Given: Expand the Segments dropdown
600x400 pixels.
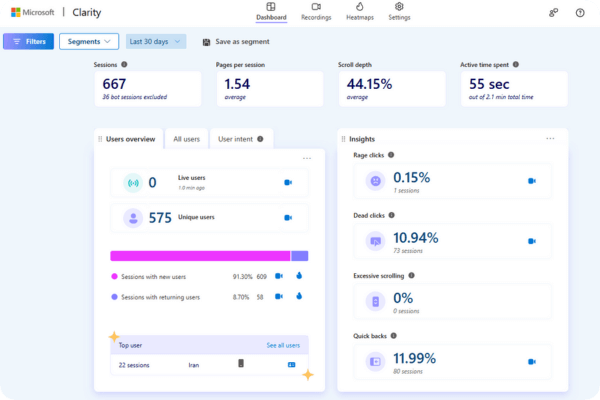Looking at the screenshot, I should pos(89,41).
